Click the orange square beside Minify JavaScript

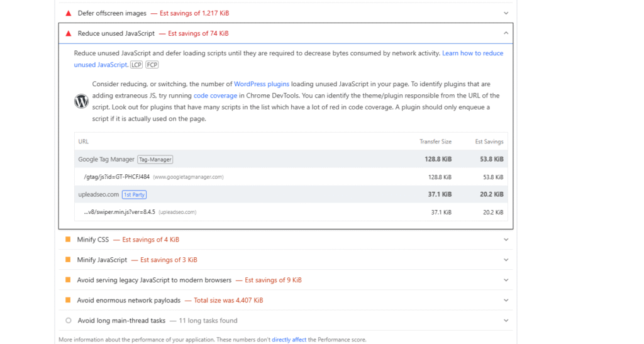click(68, 260)
